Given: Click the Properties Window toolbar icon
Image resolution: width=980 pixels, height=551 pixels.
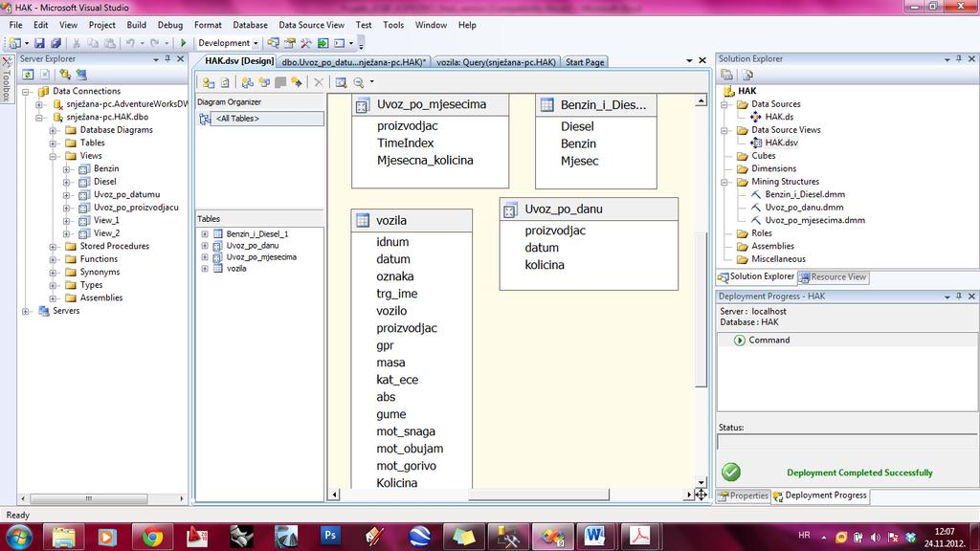Looking at the screenshot, I should [x=289, y=43].
